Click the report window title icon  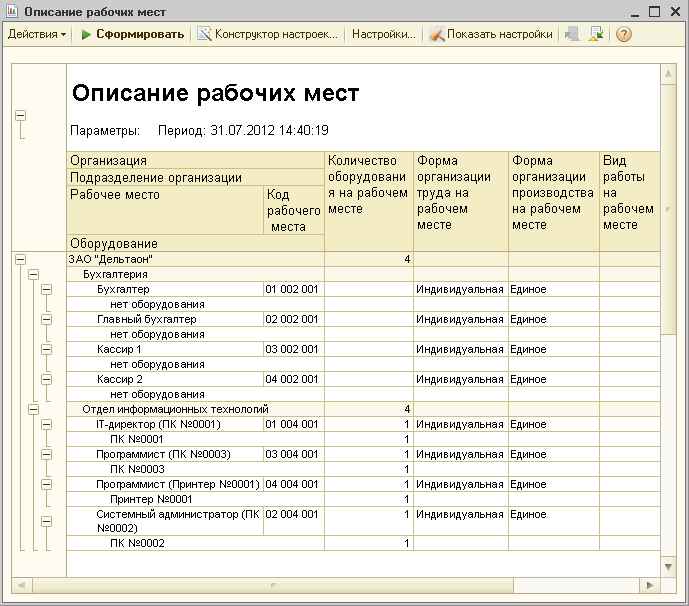click(x=12, y=11)
